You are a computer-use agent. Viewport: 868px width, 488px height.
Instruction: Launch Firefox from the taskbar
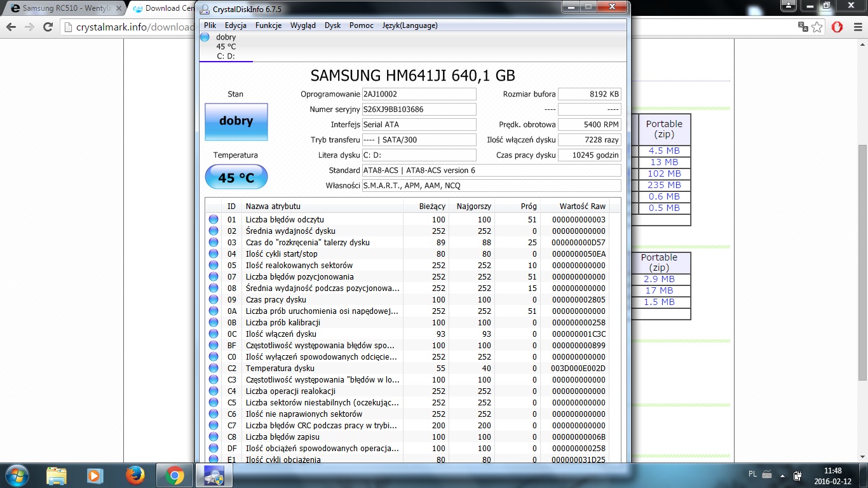(135, 475)
